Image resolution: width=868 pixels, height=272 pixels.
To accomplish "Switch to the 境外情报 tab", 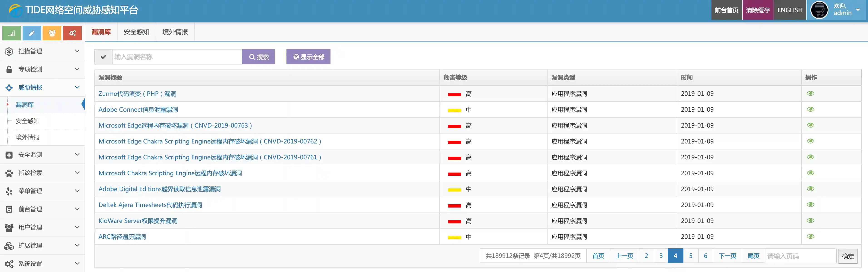I will tap(175, 32).
